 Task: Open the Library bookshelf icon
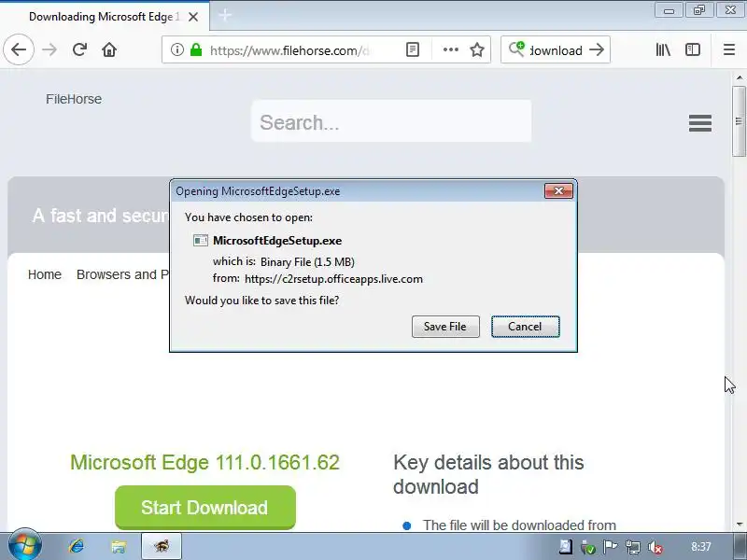click(x=663, y=49)
